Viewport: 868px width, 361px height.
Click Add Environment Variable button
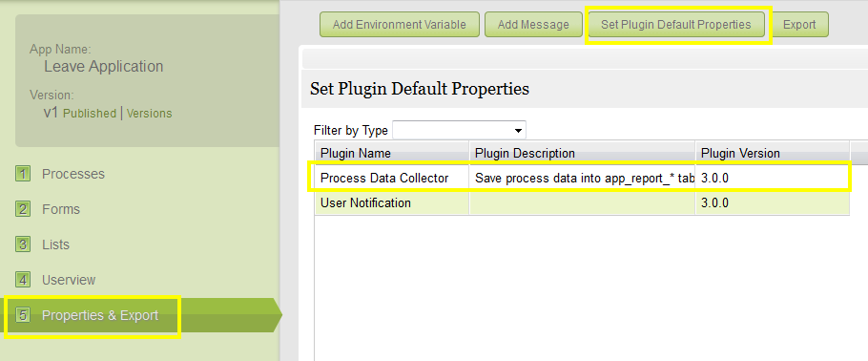399,25
